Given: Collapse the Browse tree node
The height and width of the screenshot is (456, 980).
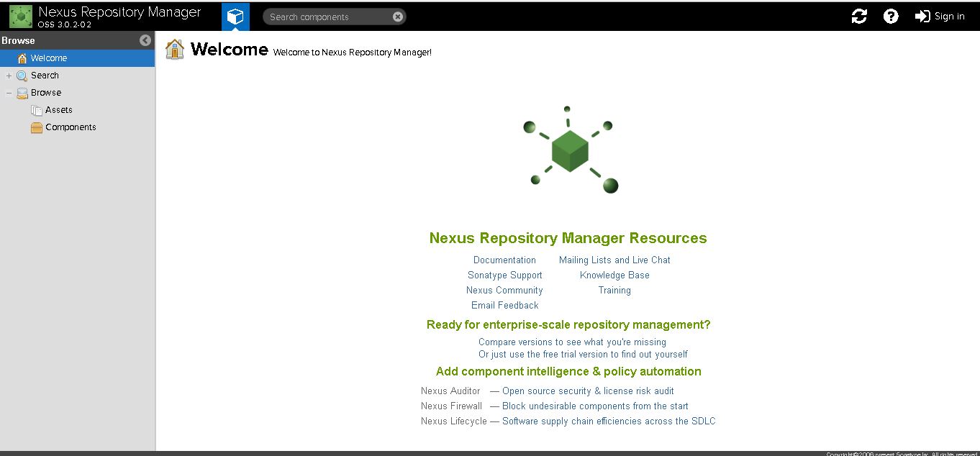Looking at the screenshot, I should pyautogui.click(x=8, y=92).
